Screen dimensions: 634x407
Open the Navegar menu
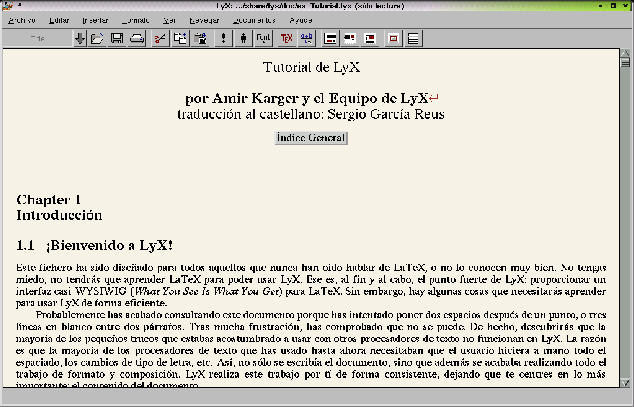click(x=204, y=20)
